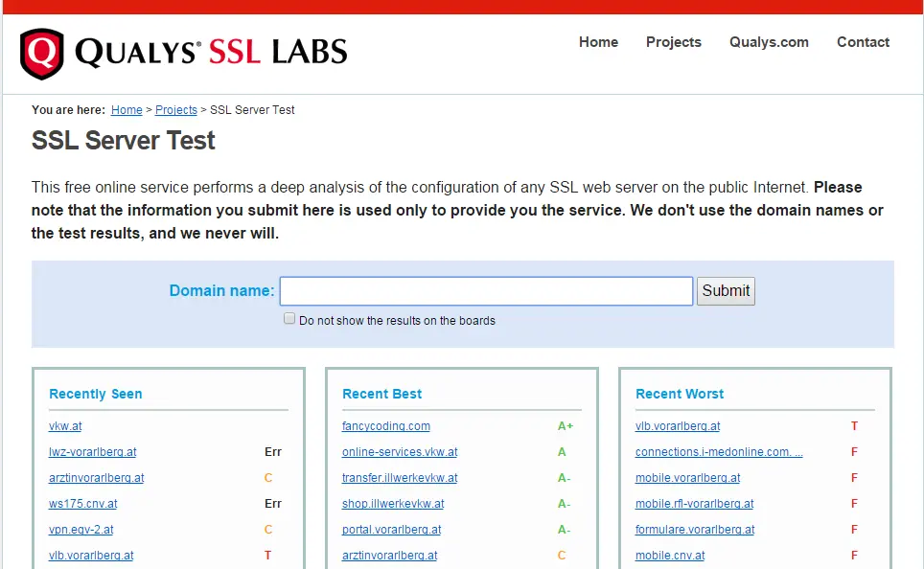Open fancycoding.com in Recent Best
Viewport: 924px width, 569px height.
(x=386, y=426)
